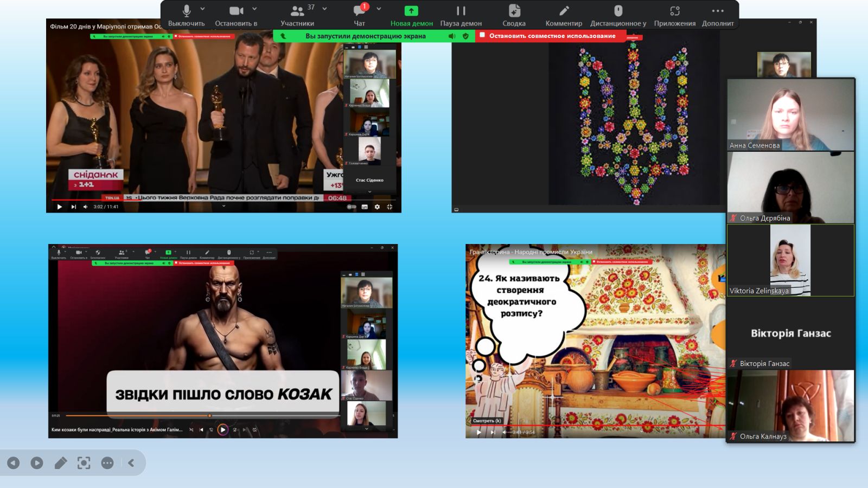Exit fullscreen in the Oscar video player
Viewport: 868px width, 488px height.
coord(390,207)
